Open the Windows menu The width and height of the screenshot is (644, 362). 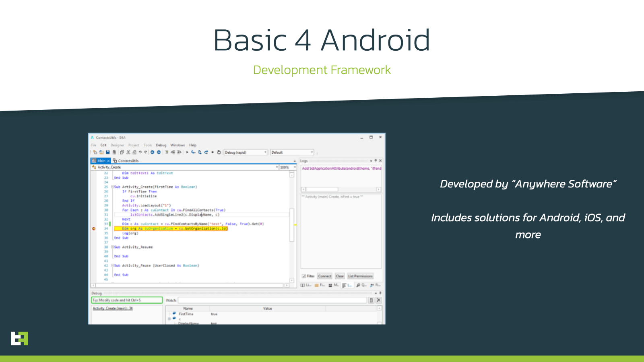[178, 145]
